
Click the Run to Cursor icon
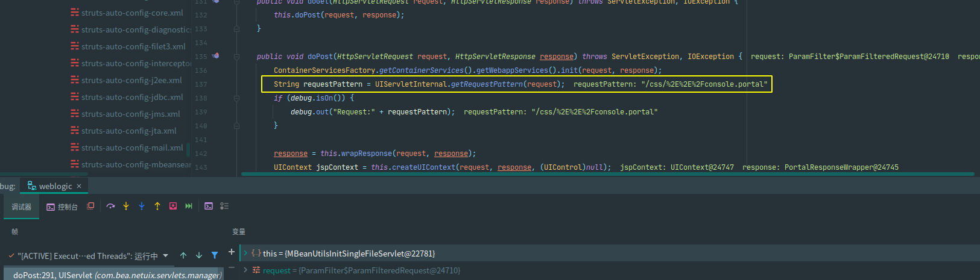(x=189, y=206)
